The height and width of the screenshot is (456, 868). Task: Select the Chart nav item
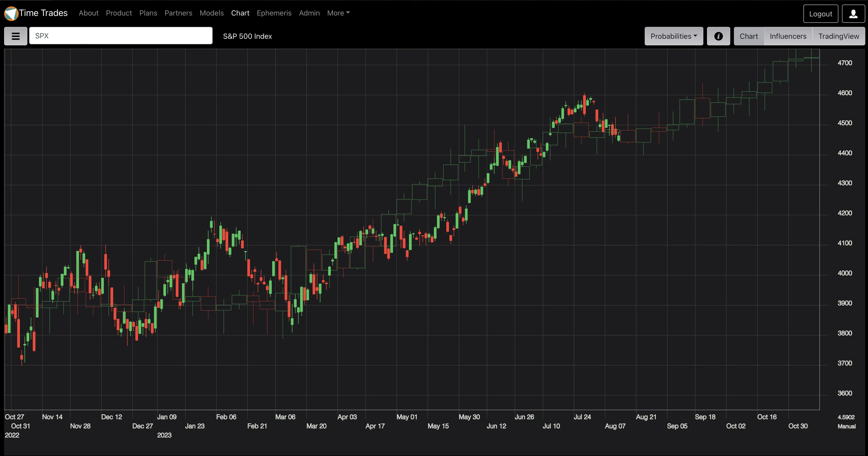point(240,13)
